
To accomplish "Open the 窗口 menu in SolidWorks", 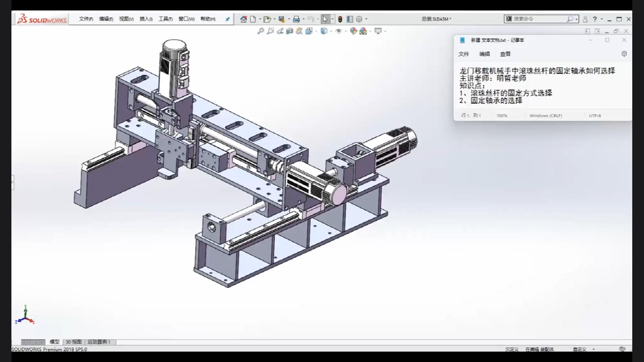I will [186, 19].
